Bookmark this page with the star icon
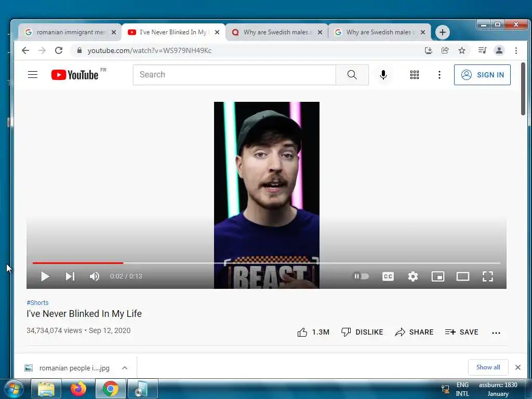The width and height of the screenshot is (532, 399). coord(462,50)
